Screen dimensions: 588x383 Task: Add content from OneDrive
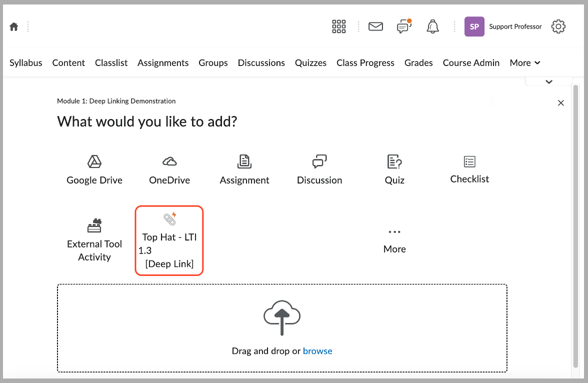tap(169, 169)
